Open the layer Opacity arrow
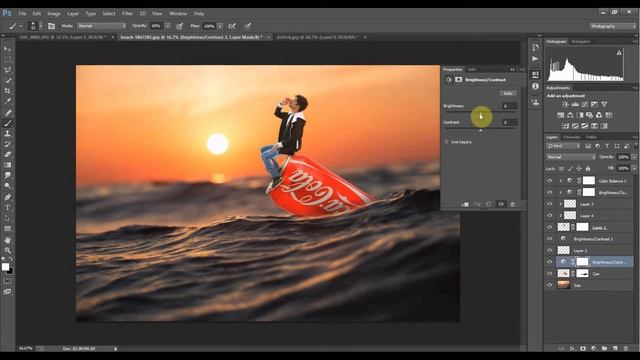 coord(634,157)
